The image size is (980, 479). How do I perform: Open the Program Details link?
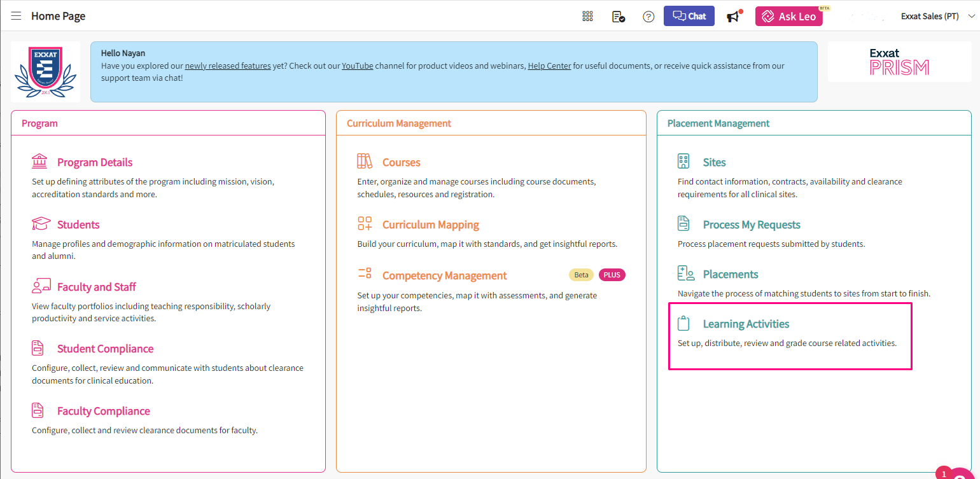[x=95, y=162]
